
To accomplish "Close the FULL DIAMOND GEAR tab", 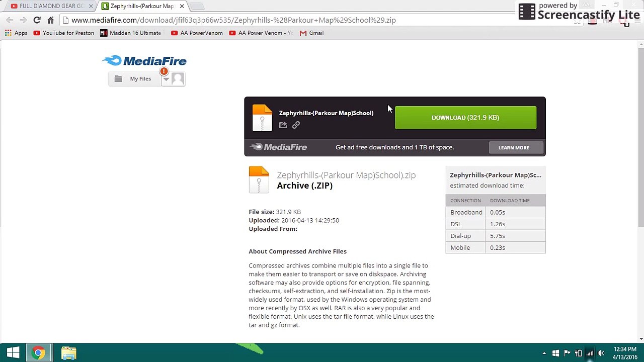I will [x=91, y=6].
